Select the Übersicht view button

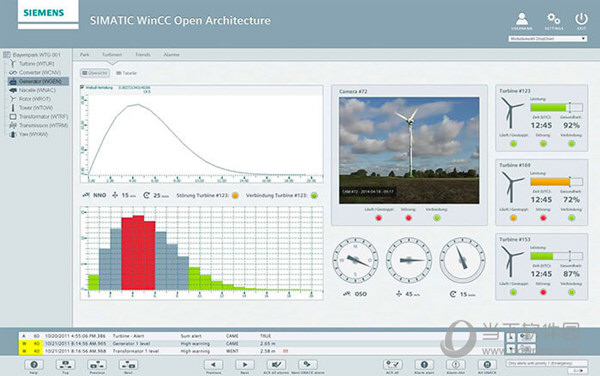(x=95, y=73)
